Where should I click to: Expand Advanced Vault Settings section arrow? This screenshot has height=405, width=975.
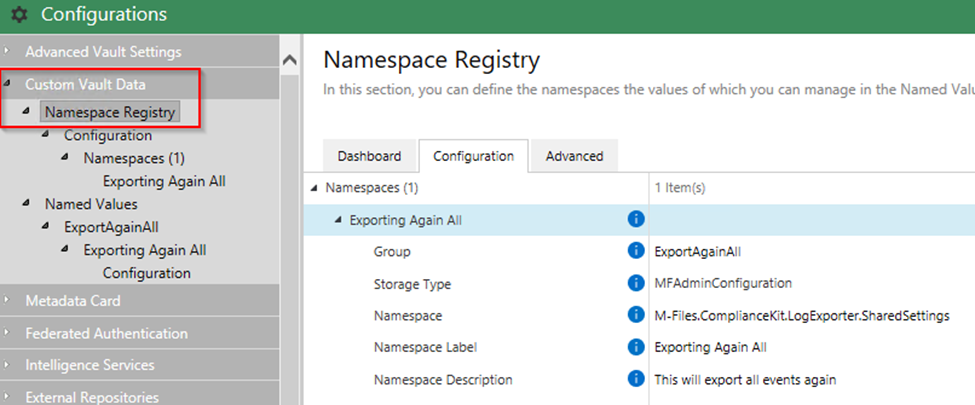tap(7, 51)
